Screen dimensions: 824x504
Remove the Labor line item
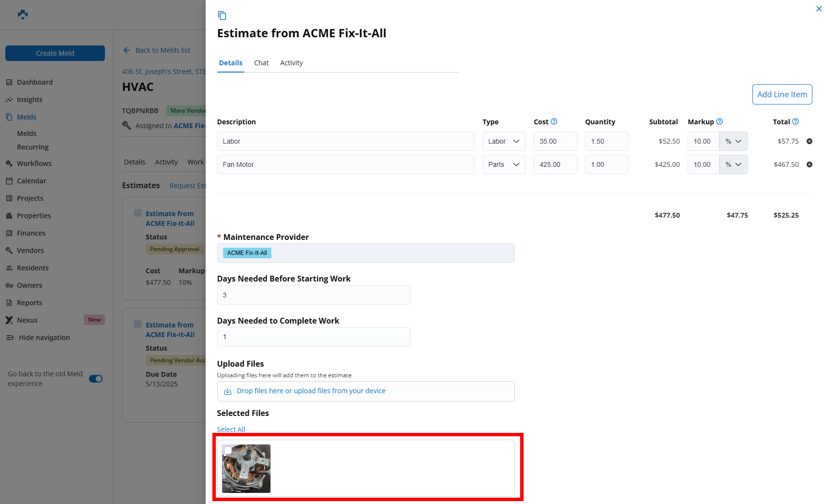[x=809, y=141]
